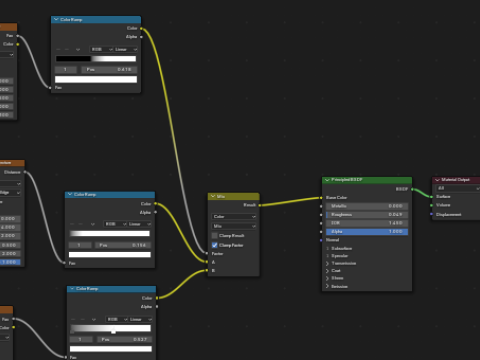Click the Base Color input socket
The width and height of the screenshot is (480, 360).
pyautogui.click(x=321, y=198)
